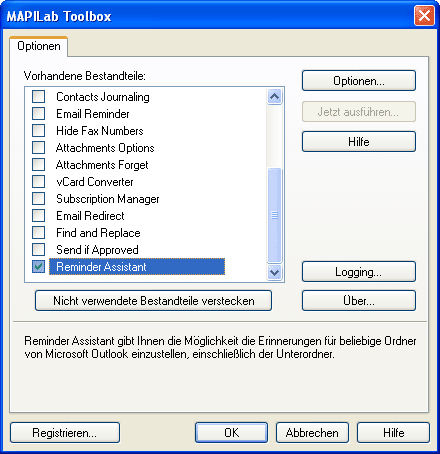
Task: Uncheck the Reminder Assistant checkbox
Action: pos(38,267)
